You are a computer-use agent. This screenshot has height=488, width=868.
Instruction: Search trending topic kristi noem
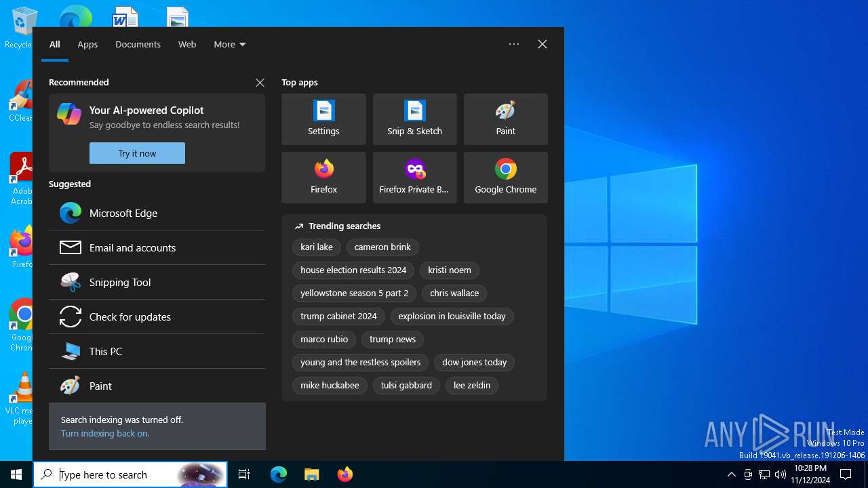click(x=450, y=270)
